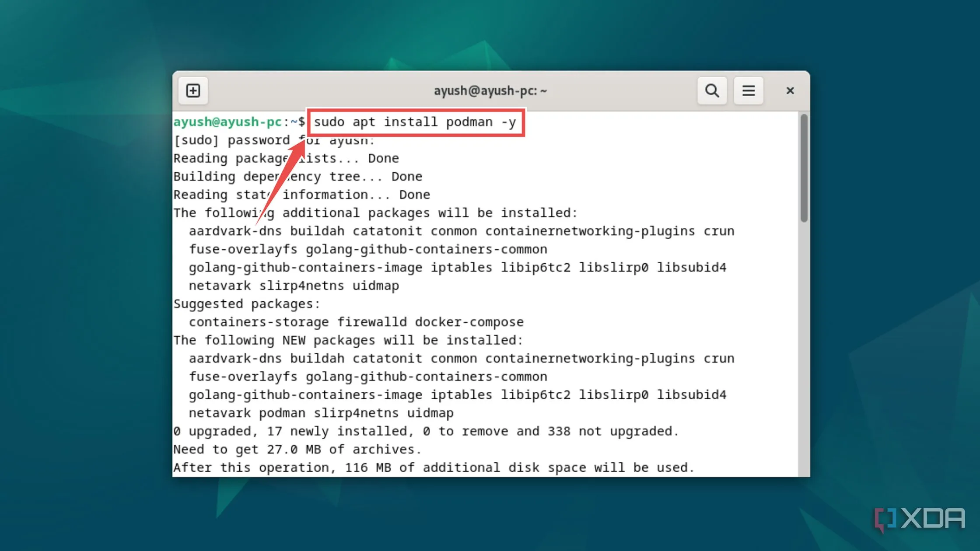Click the line Building dependency tree... Done

point(298,177)
